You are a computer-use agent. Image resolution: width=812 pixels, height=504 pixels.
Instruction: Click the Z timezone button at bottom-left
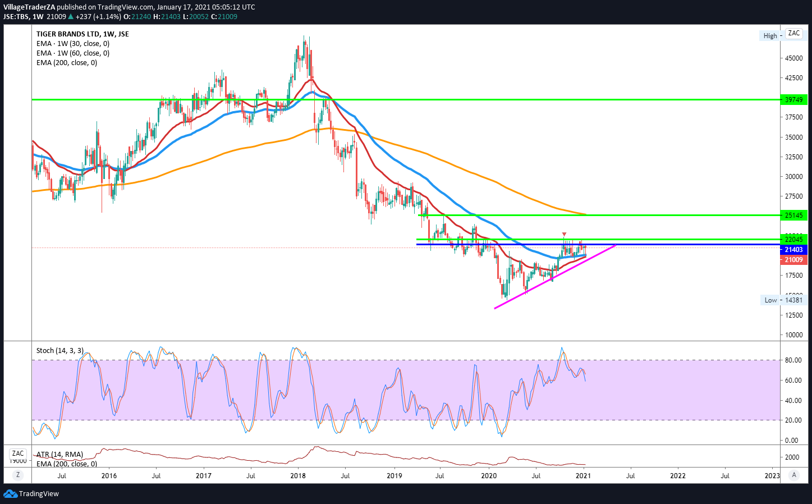click(18, 475)
